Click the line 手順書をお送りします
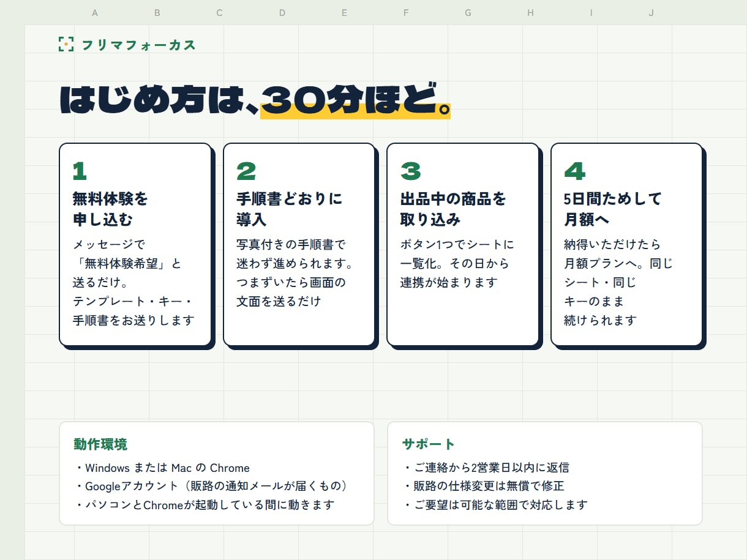This screenshot has height=560, width=747. [x=133, y=320]
